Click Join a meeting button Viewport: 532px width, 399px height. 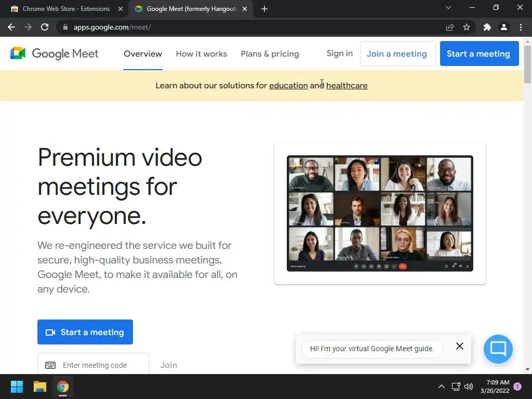(397, 54)
